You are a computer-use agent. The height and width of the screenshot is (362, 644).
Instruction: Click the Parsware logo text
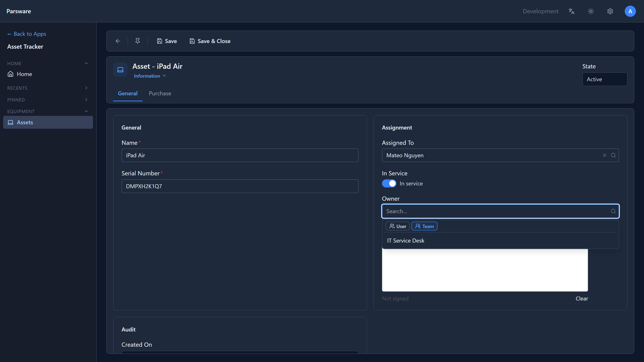tap(19, 11)
